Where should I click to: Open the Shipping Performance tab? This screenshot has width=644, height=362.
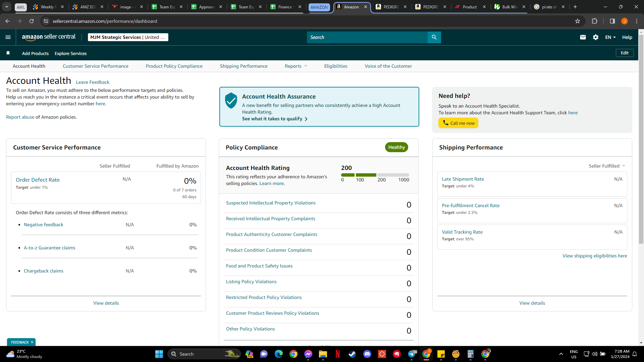coord(244,66)
